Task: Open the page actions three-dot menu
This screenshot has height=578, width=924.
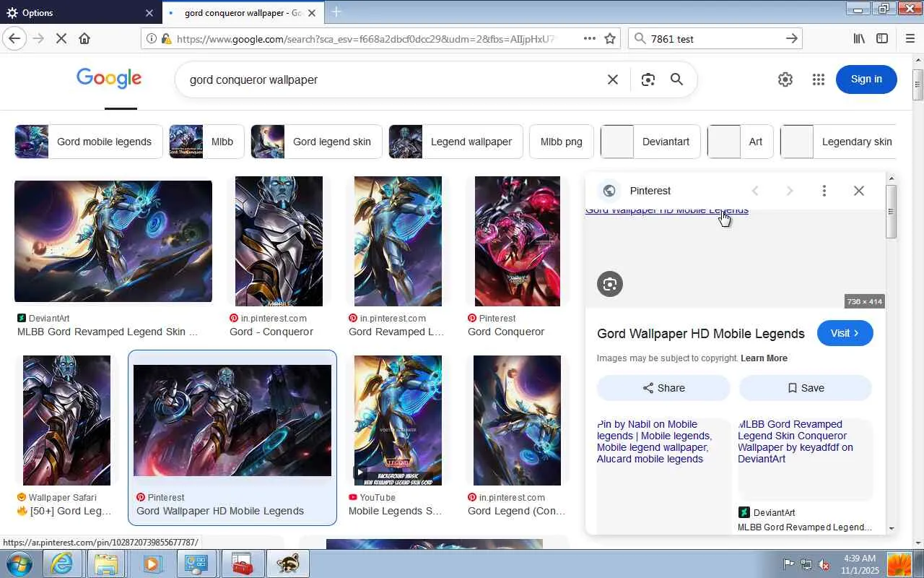Action: pos(590,38)
